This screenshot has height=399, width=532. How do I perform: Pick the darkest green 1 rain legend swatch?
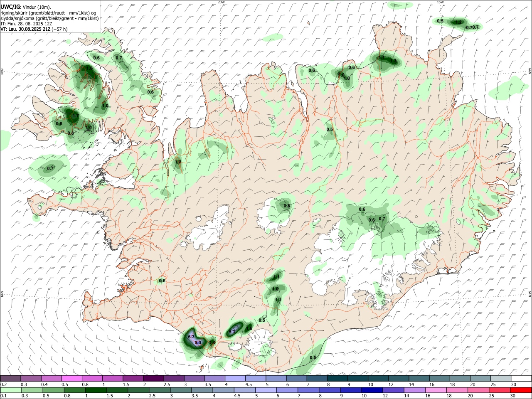pyautogui.click(x=96, y=390)
